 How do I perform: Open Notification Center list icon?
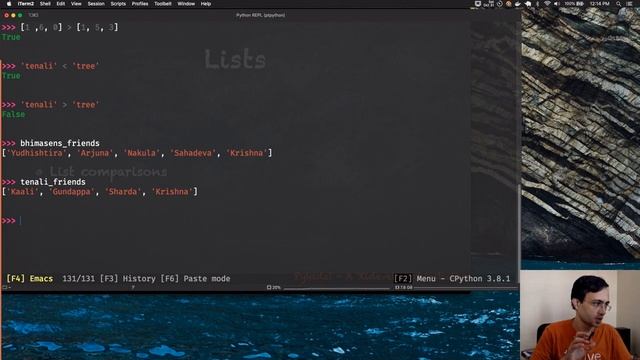click(630, 4)
